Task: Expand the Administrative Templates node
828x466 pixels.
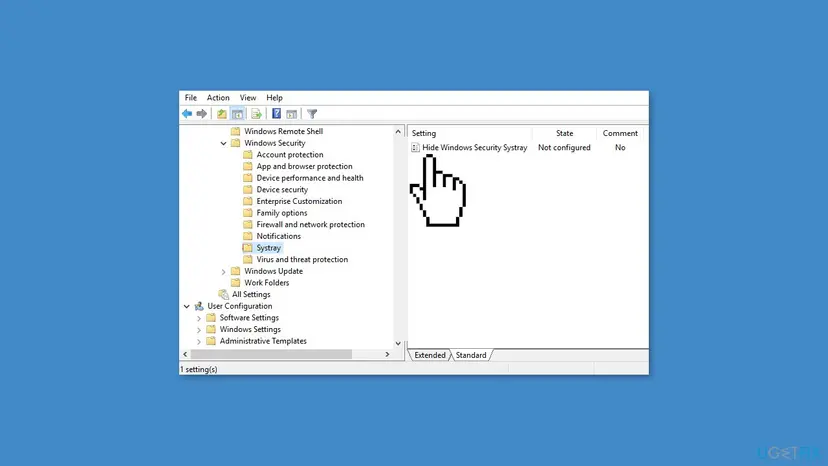Action: pyautogui.click(x=199, y=341)
